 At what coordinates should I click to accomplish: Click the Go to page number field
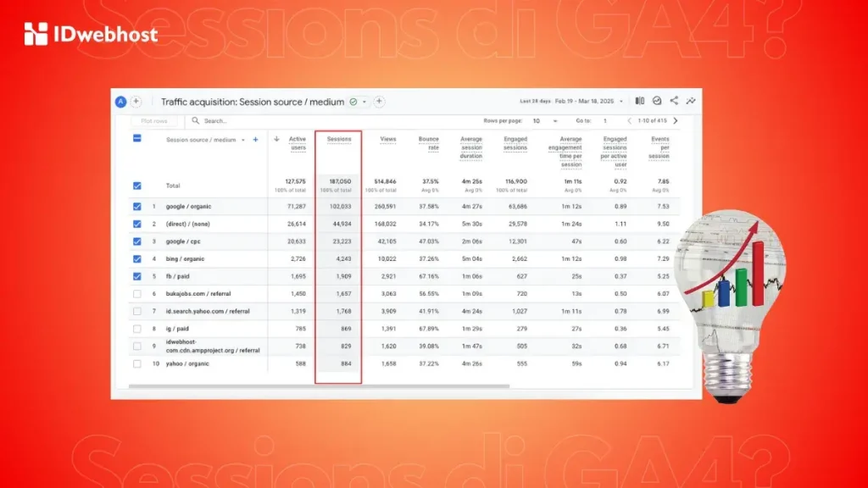[605, 120]
